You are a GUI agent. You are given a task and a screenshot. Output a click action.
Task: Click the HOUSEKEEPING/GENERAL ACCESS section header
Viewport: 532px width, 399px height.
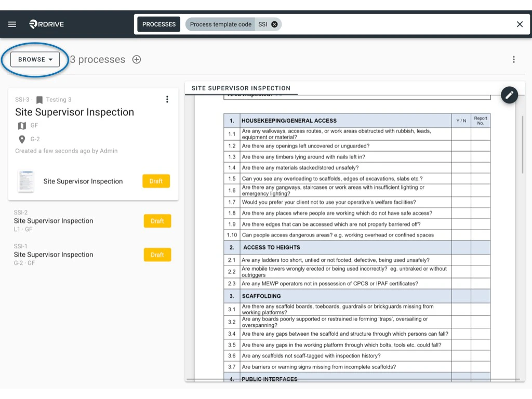pos(345,121)
